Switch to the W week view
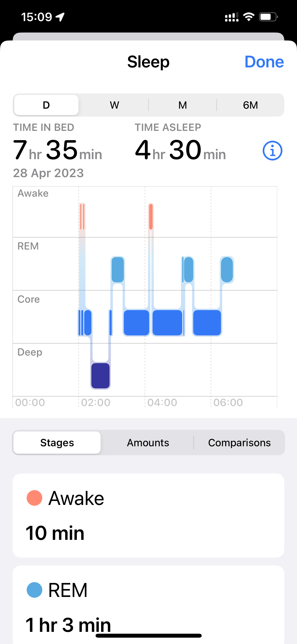This screenshot has width=297, height=644. click(x=114, y=105)
